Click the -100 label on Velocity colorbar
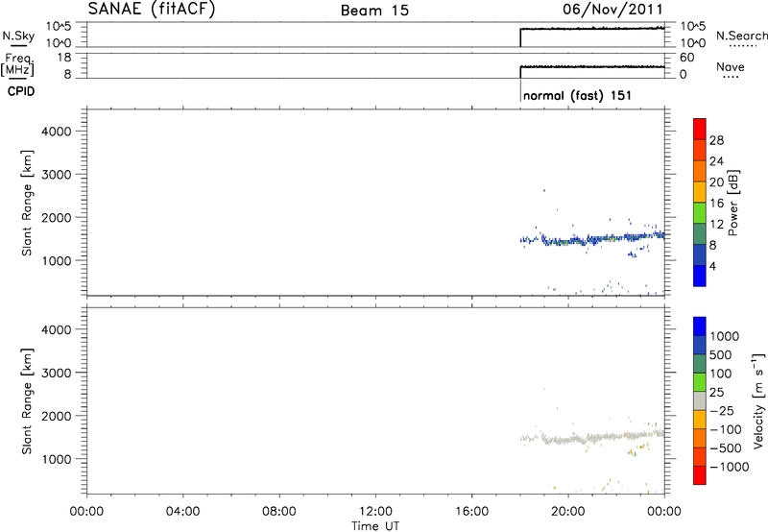 pyautogui.click(x=726, y=429)
